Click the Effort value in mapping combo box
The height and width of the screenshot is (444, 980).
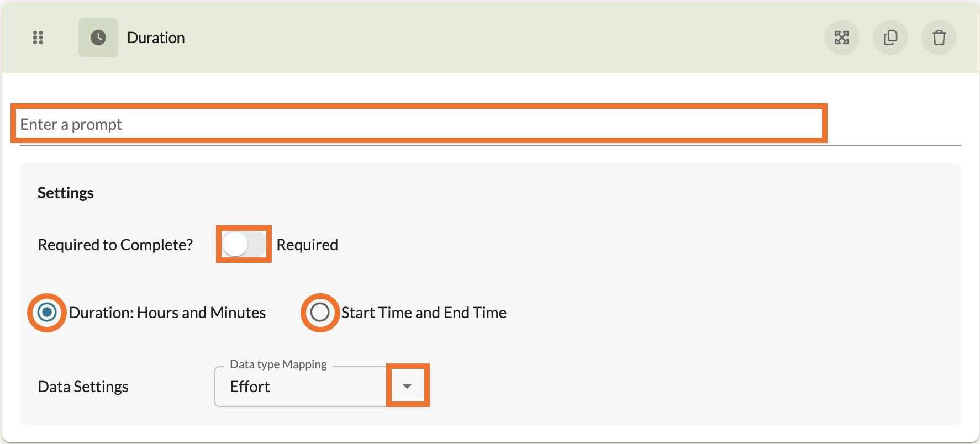250,387
